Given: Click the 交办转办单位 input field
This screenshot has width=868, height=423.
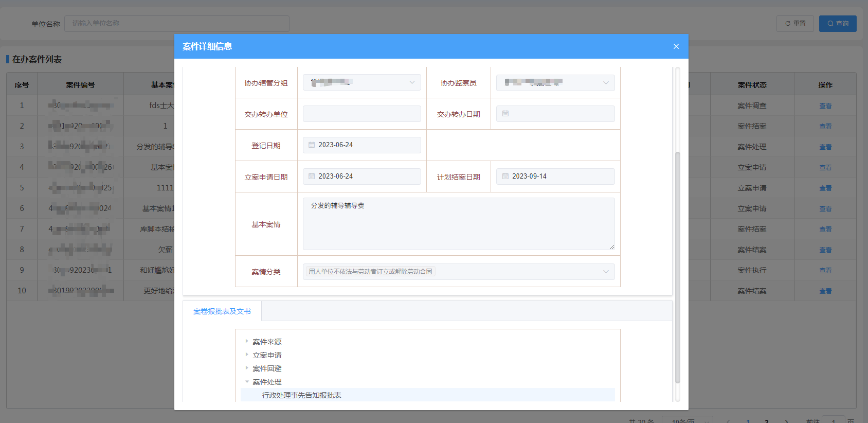Looking at the screenshot, I should [x=362, y=114].
